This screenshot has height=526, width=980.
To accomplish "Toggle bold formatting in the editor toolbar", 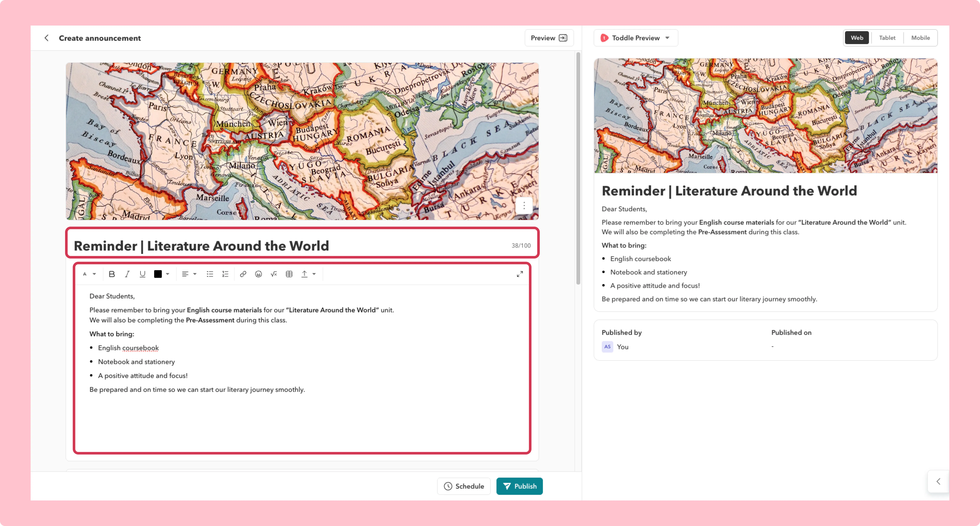I will (x=112, y=274).
